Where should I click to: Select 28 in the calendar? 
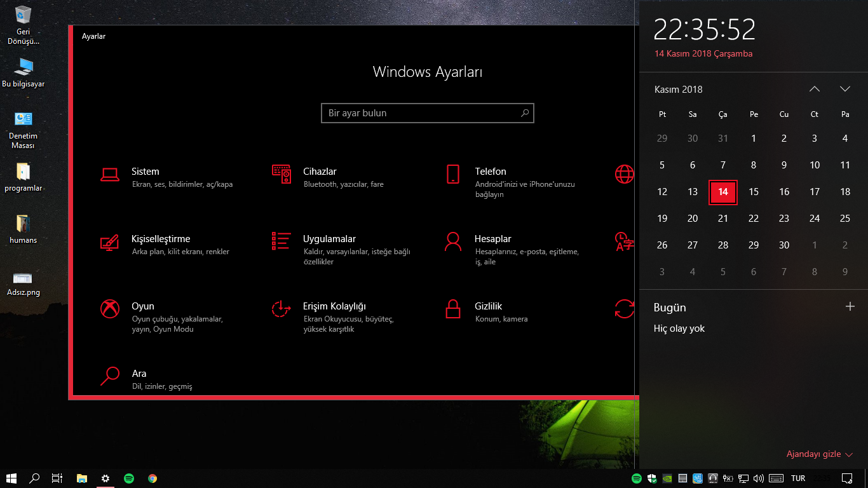click(x=723, y=245)
